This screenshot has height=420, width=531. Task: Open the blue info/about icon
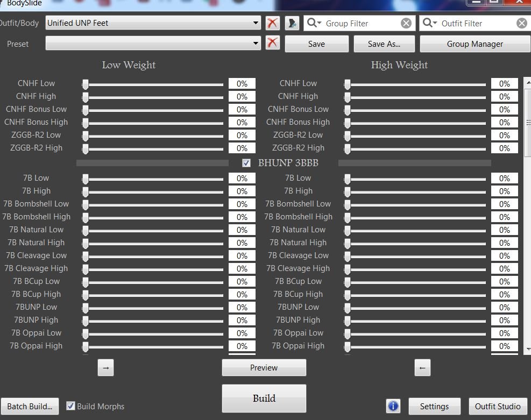pyautogui.click(x=393, y=406)
